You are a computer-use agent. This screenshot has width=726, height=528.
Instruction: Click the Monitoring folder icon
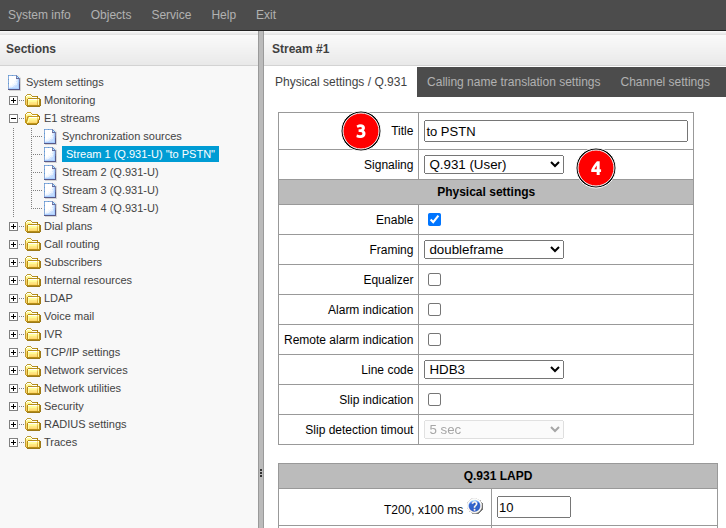pyautogui.click(x=33, y=100)
